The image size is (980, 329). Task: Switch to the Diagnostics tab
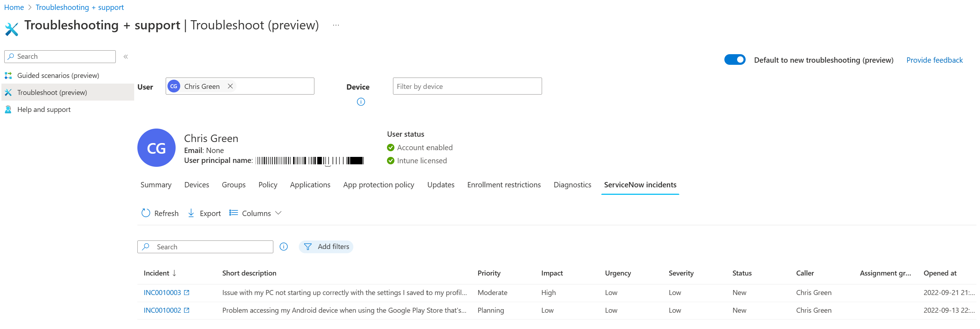click(x=572, y=185)
